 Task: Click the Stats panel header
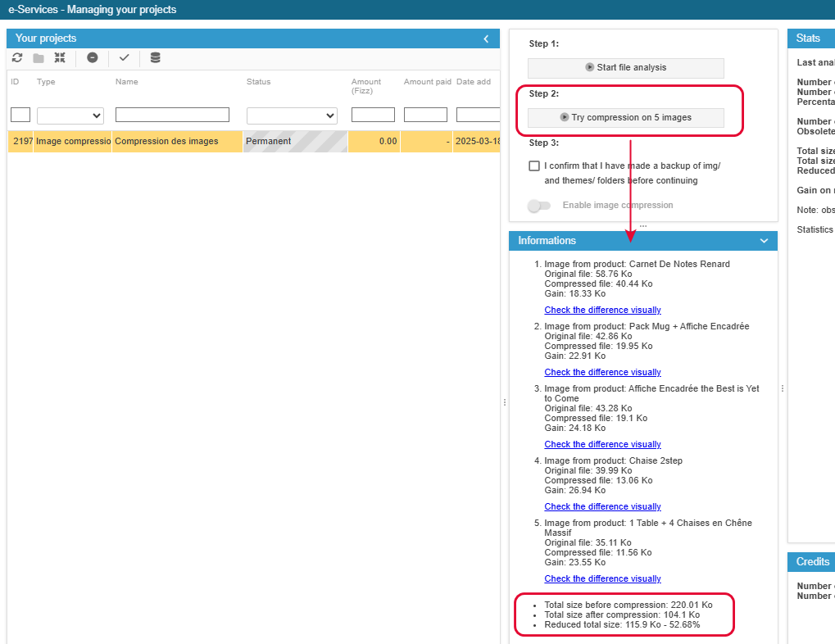point(811,39)
